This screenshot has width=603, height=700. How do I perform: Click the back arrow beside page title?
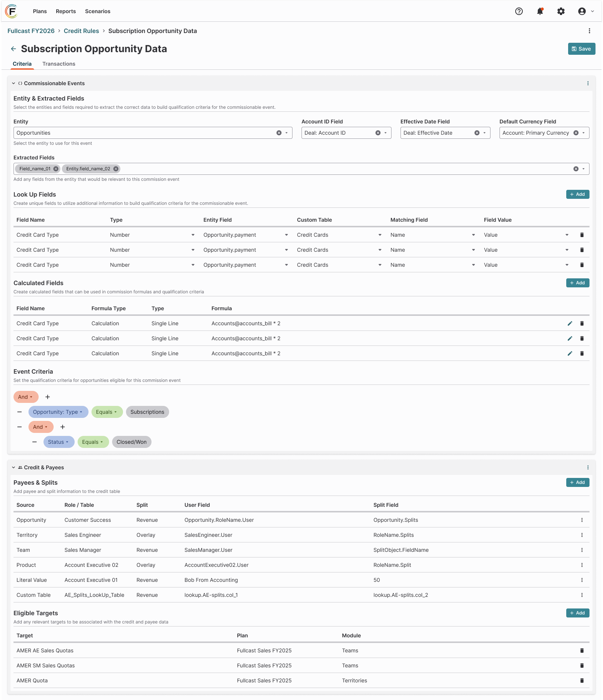coord(13,49)
